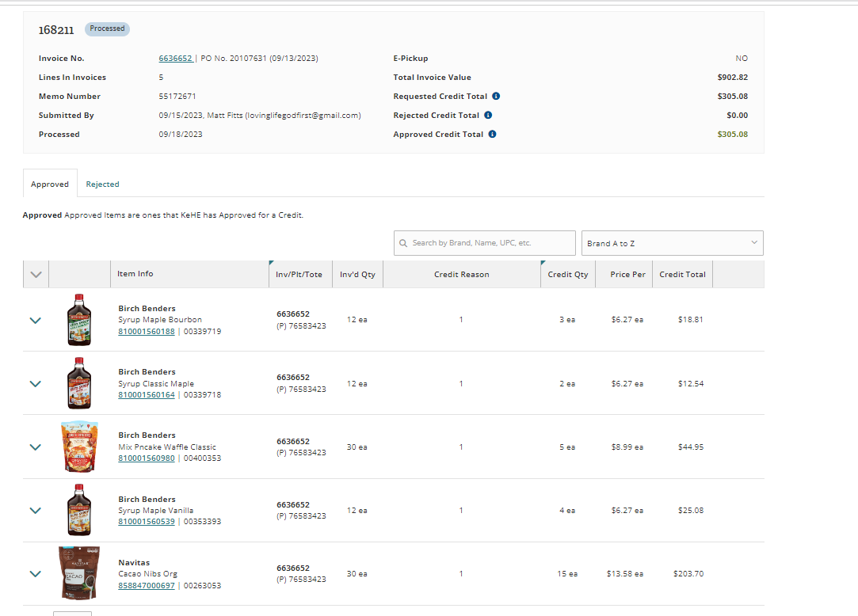Click the $18.81 credit total cell
Screen dimensions: 858x616
(691, 320)
